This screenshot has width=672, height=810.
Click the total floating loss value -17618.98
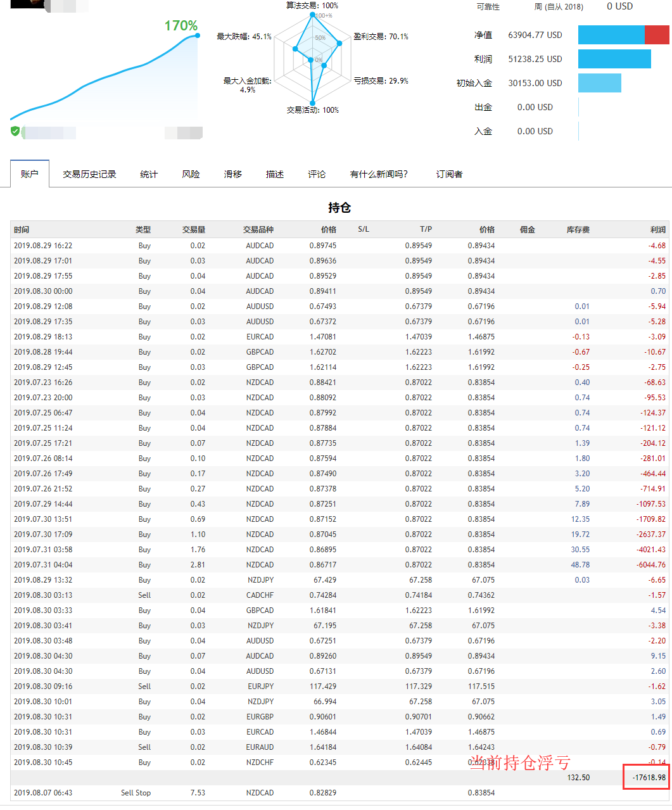(649, 778)
